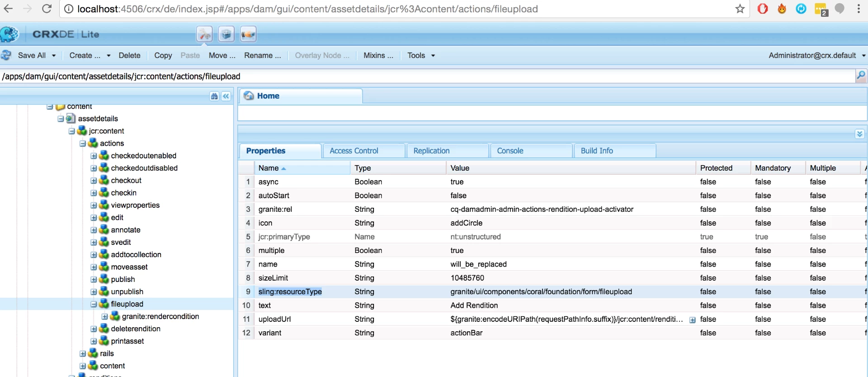Sort by the Type column header
Screen dimensions: 868x377
398,168
